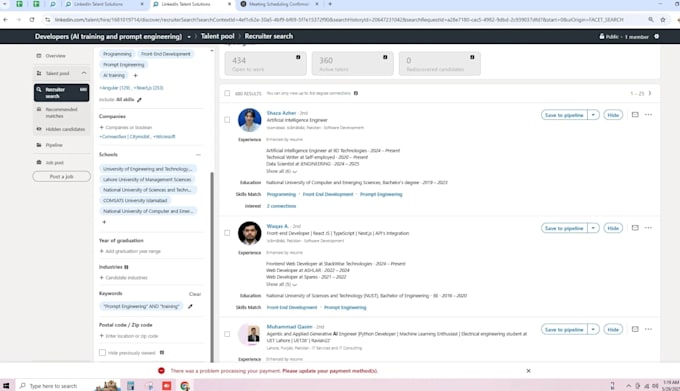Image resolution: width=680 pixels, height=391 pixels.
Task: Toggle Hide previously viewed checkbox
Action: [x=102, y=352]
